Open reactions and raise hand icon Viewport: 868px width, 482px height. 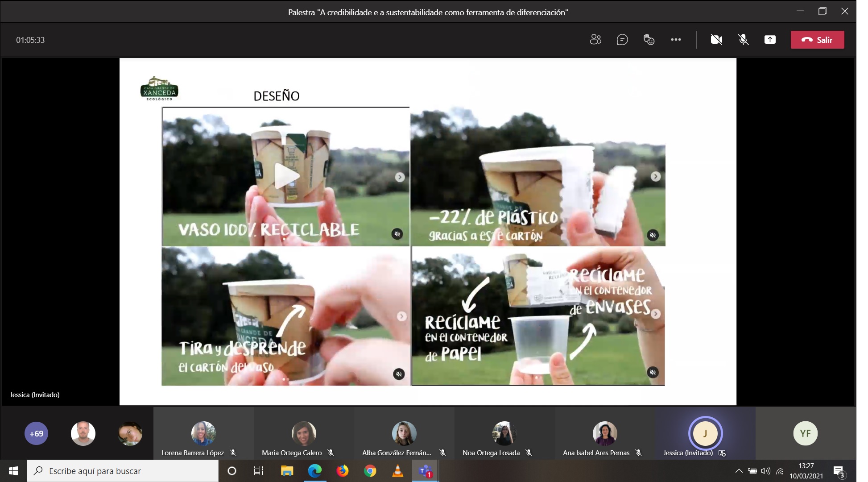(649, 40)
